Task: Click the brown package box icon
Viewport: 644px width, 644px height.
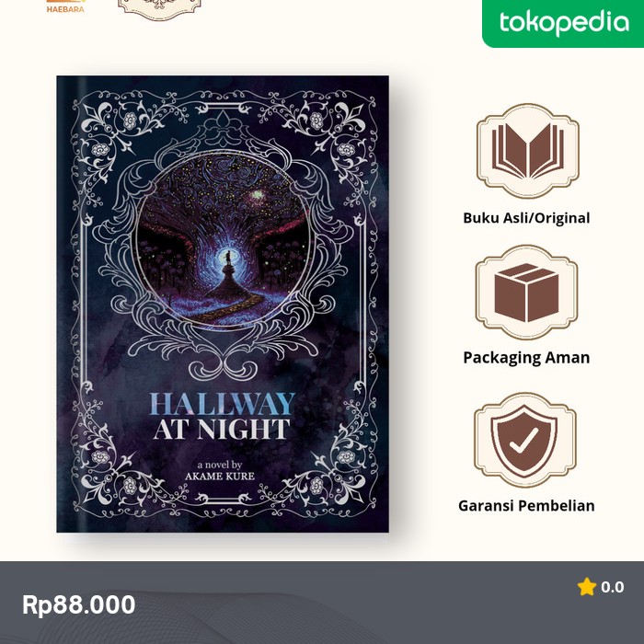Action: pos(526,293)
